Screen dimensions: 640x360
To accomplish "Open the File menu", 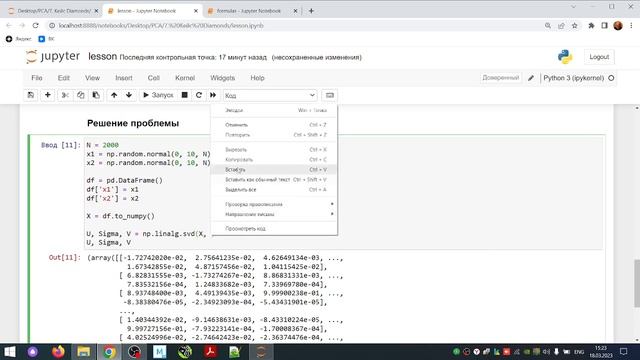I will click(37, 78).
